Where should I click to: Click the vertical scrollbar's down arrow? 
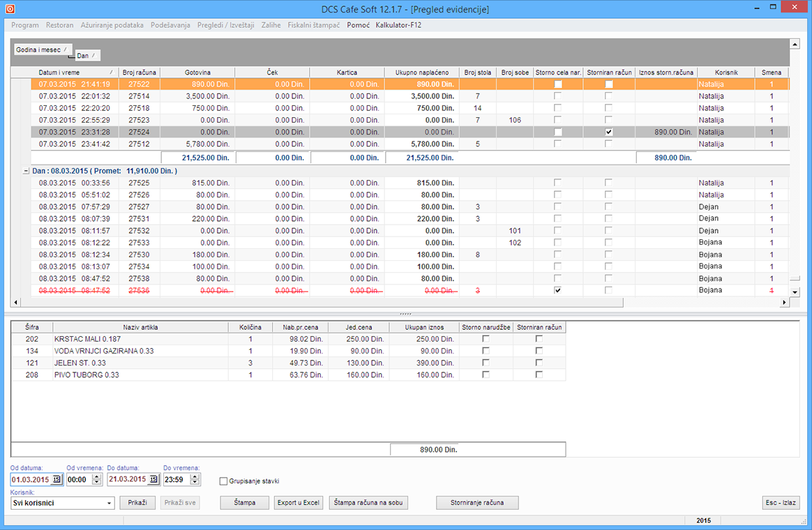[x=794, y=291]
